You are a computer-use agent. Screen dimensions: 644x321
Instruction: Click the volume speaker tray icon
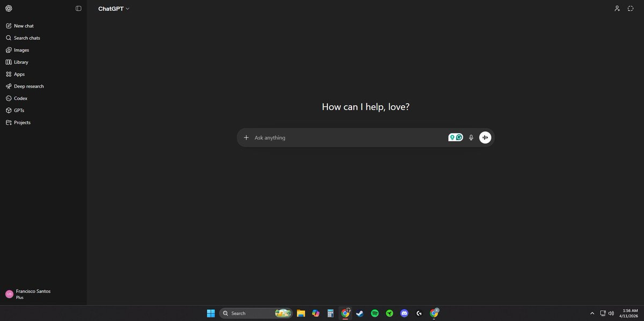[611, 313]
